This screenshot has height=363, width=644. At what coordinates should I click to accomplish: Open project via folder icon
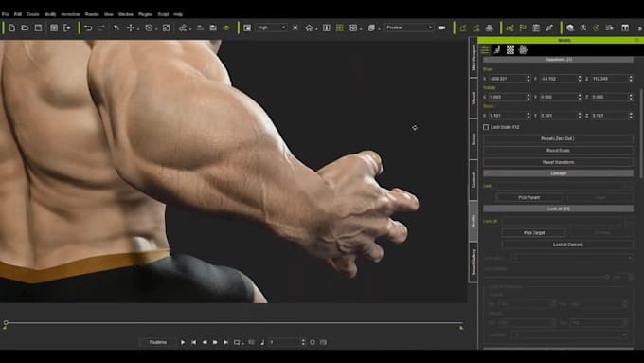25,27
